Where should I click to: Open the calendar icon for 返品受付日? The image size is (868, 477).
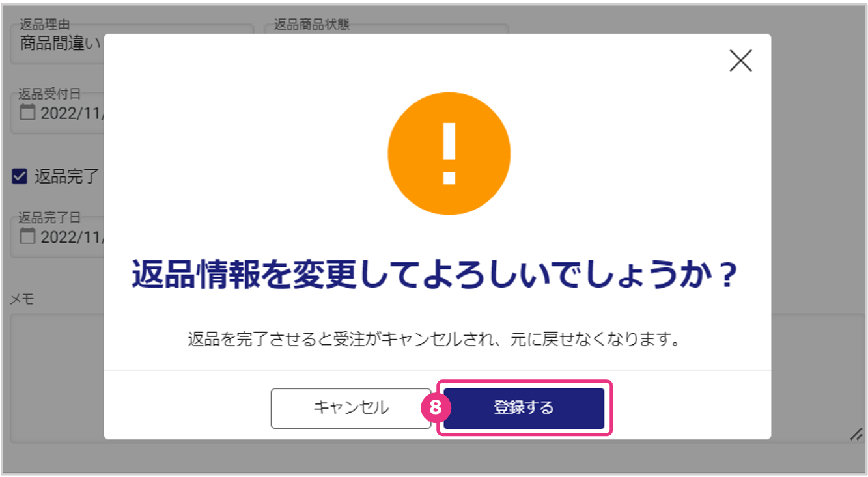(27, 113)
